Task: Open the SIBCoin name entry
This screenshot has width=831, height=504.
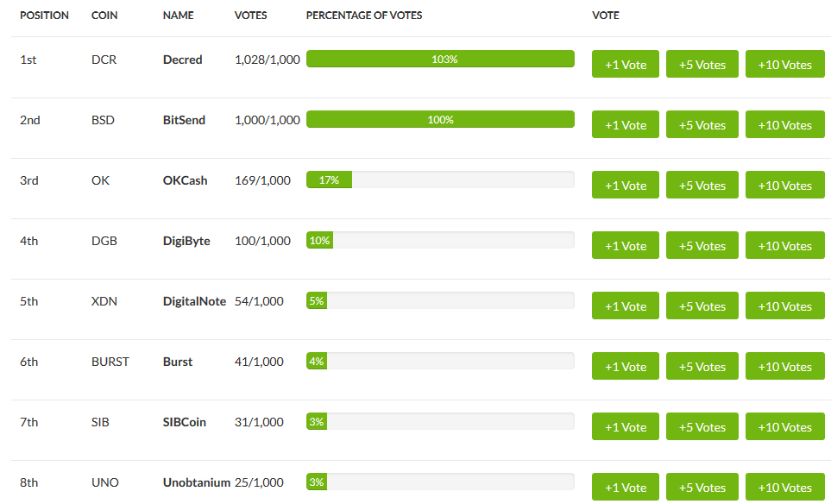Action: pos(185,422)
